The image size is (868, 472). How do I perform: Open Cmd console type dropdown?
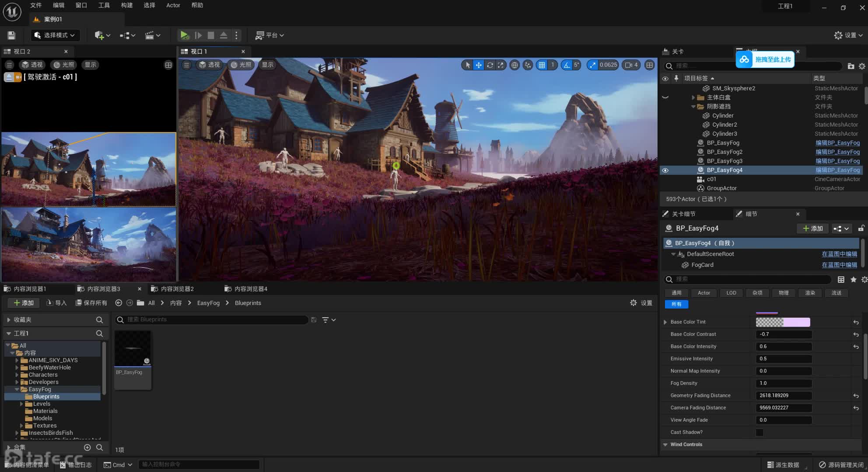(118, 465)
